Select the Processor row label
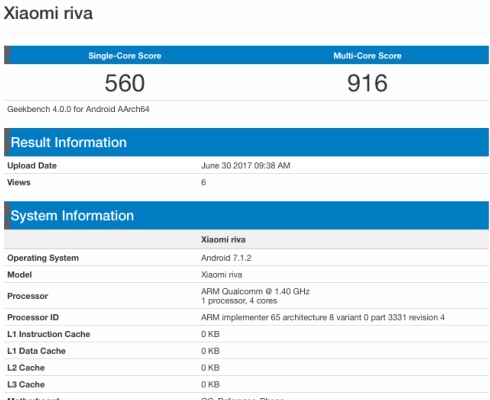 pos(28,296)
